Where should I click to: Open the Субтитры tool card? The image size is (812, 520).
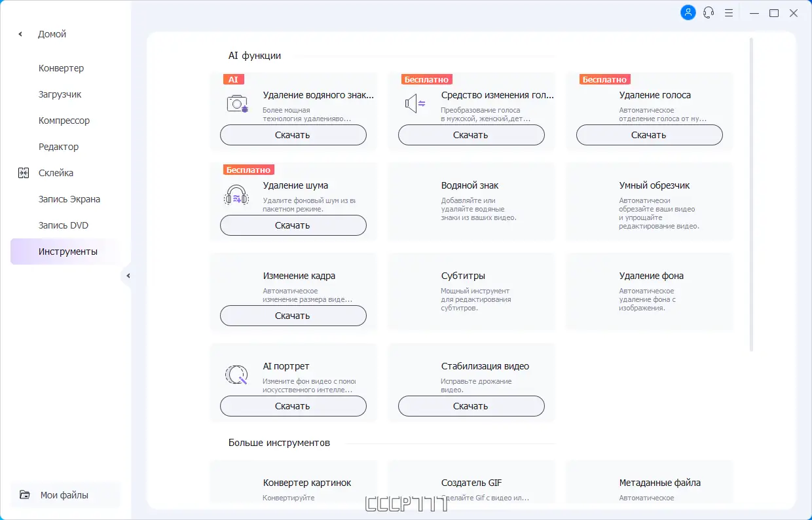471,291
